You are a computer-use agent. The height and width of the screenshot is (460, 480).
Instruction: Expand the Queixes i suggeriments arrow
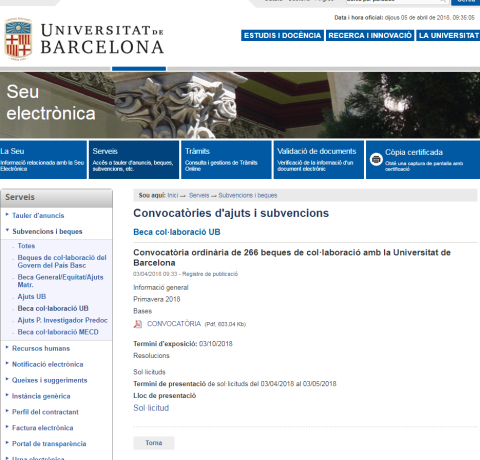[7, 379]
